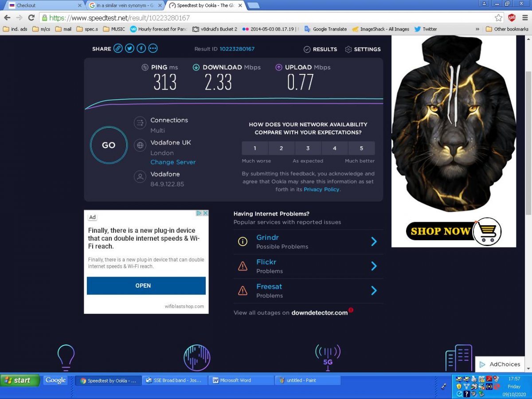The image size is (532, 399).
Task: Reload the page
Action: coord(31,18)
